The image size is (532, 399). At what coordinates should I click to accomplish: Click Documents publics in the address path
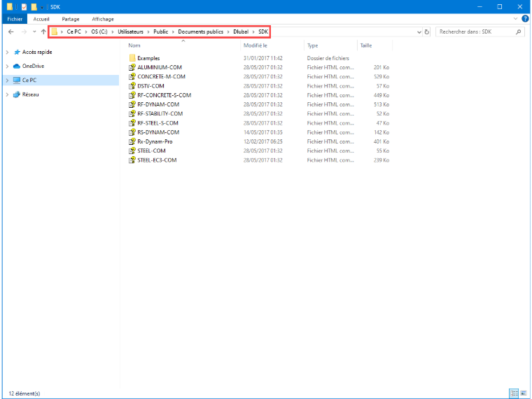200,31
